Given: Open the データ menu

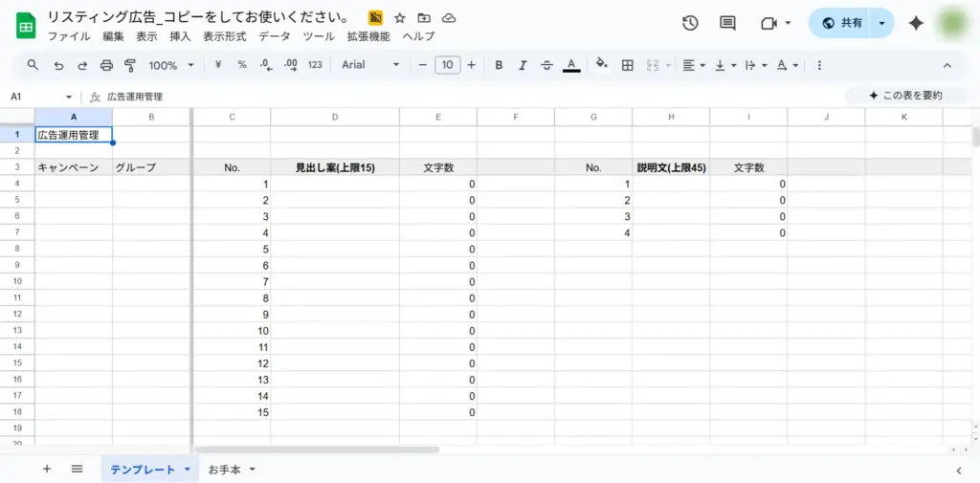Looking at the screenshot, I should pyautogui.click(x=275, y=36).
